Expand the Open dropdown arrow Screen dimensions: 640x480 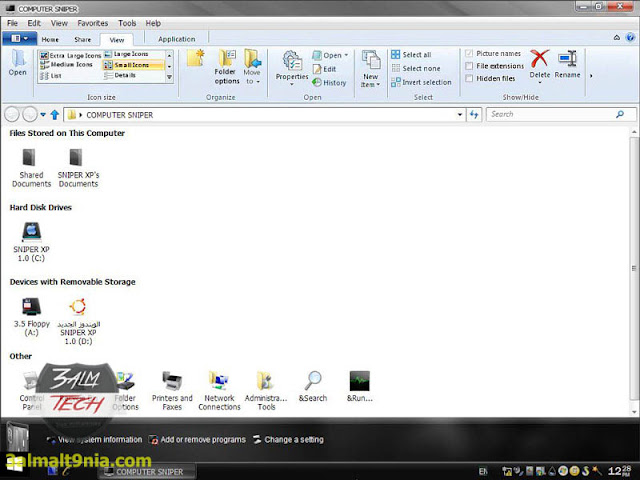(x=347, y=55)
